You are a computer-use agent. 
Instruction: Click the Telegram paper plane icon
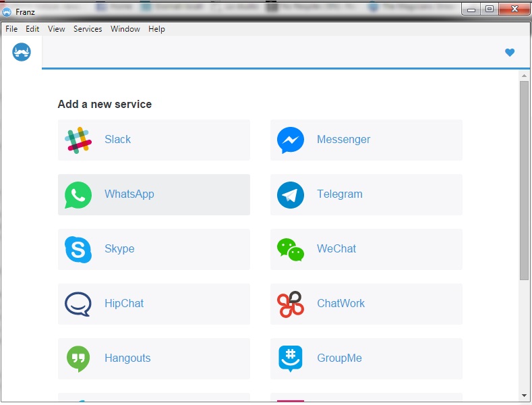(291, 194)
